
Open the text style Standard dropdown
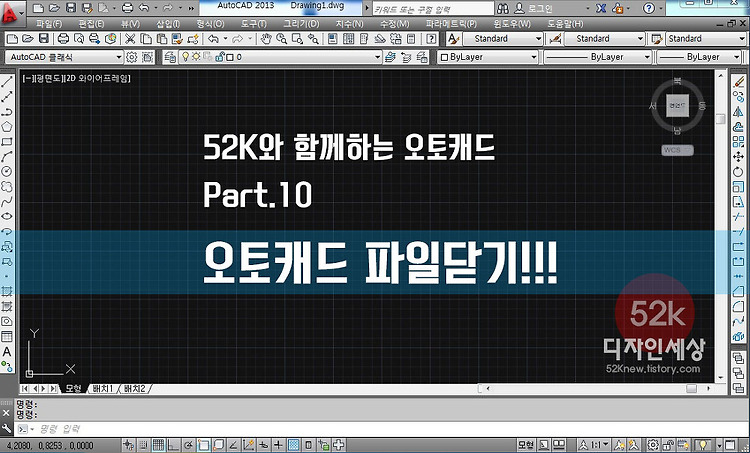coord(502,39)
